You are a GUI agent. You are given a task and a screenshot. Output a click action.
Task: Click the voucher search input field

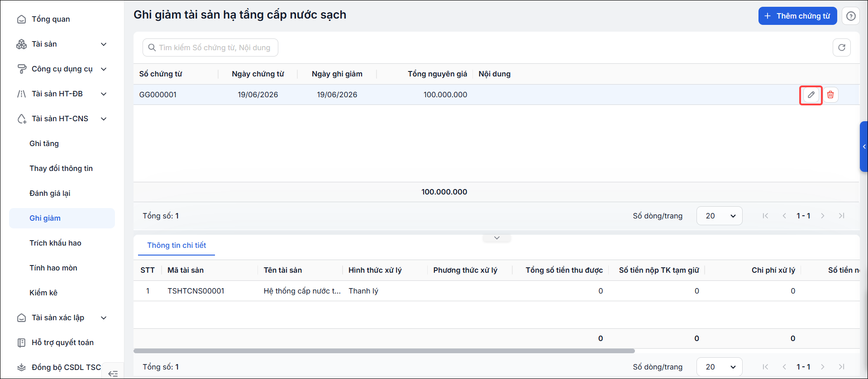[x=210, y=47]
